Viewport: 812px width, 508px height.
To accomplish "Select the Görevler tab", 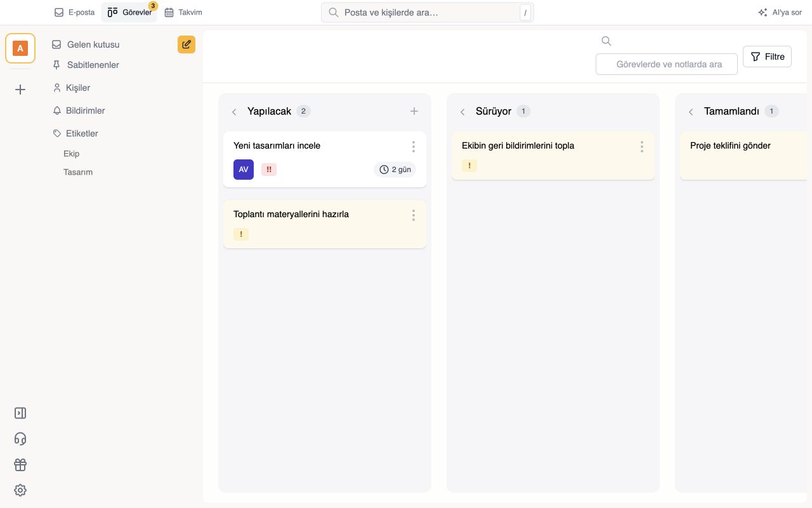I will pyautogui.click(x=129, y=12).
